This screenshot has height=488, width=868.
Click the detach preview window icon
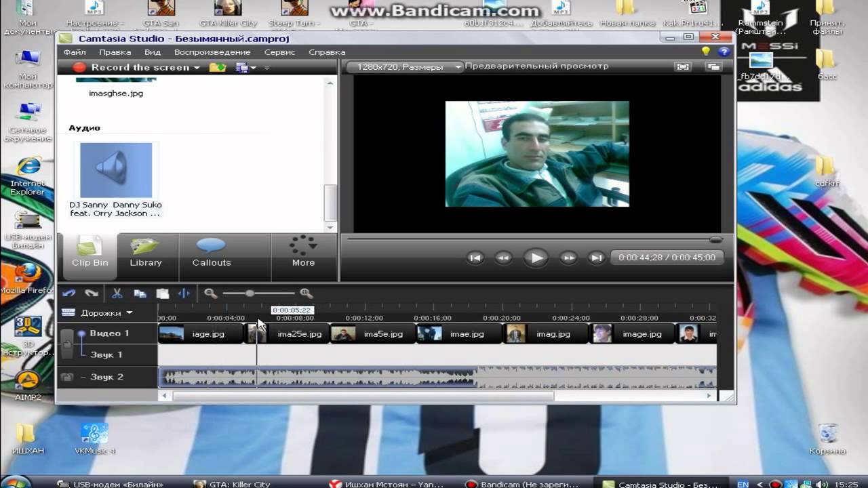pos(713,66)
